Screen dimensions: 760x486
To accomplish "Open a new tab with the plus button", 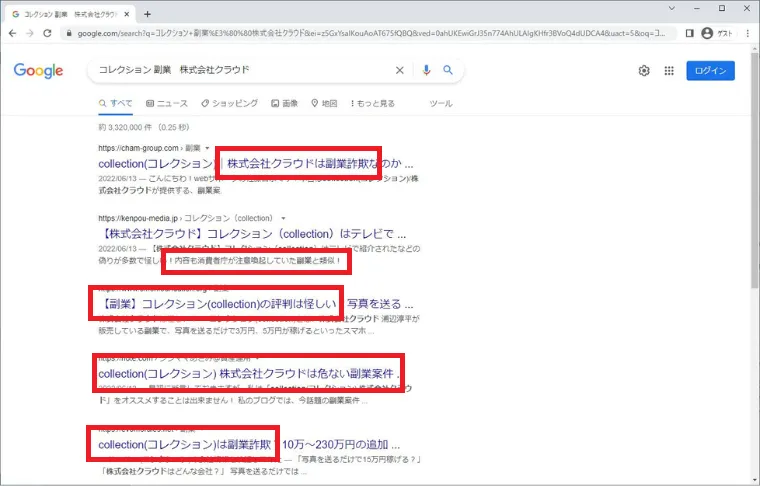I will pyautogui.click(x=147, y=15).
